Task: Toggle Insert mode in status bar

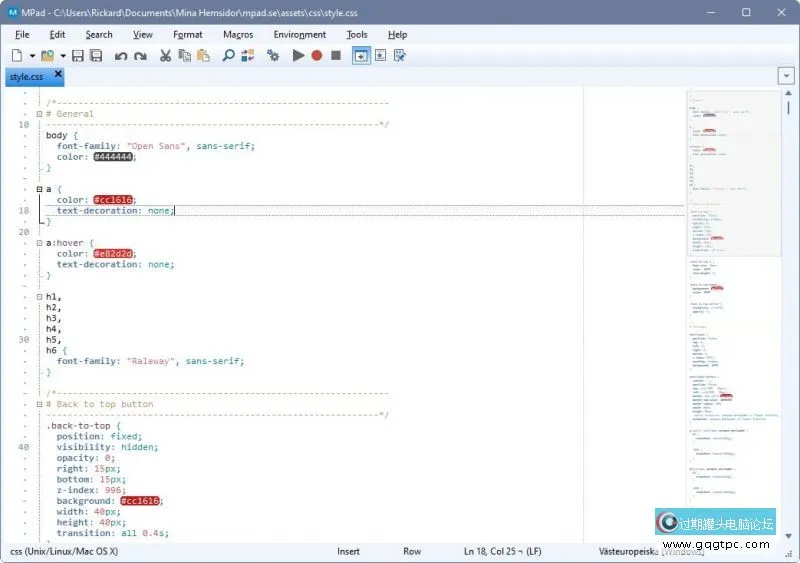Action: (348, 551)
